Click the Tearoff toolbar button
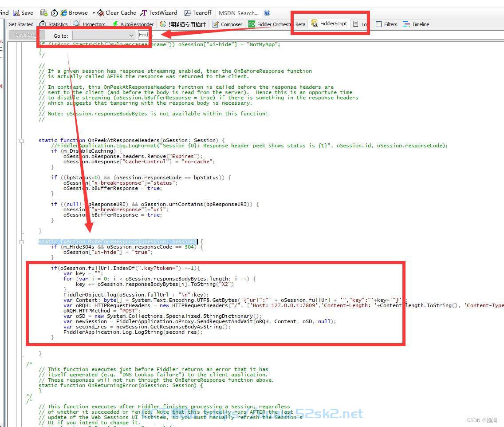504x427 pixels. tap(198, 13)
